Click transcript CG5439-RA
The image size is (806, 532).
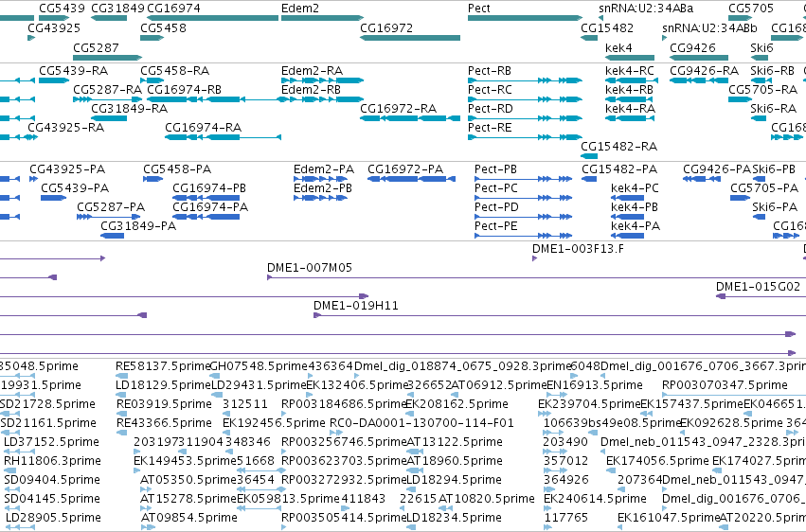click(54, 80)
